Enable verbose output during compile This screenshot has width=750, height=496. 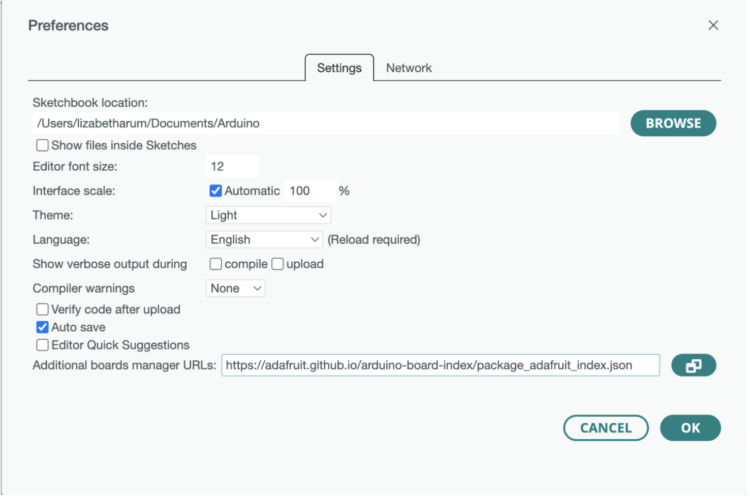215,264
